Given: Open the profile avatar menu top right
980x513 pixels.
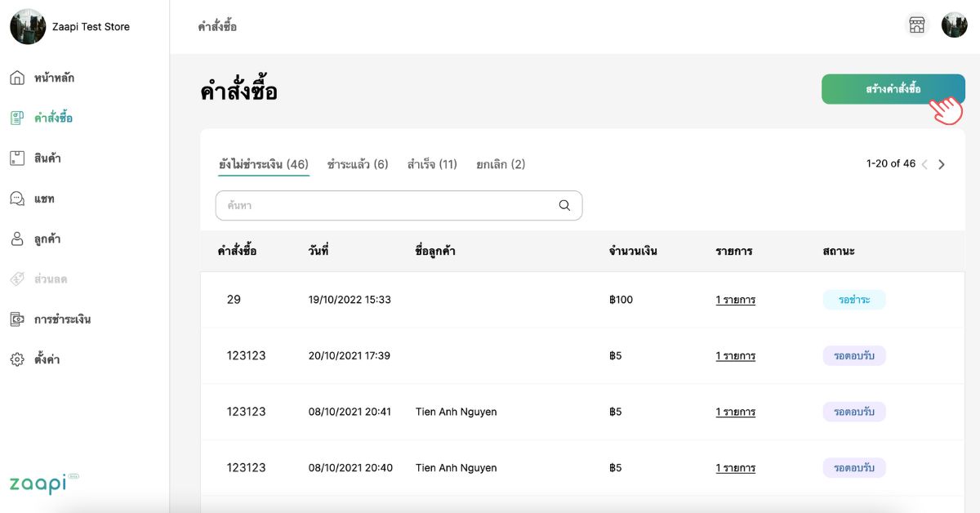Looking at the screenshot, I should pyautogui.click(x=954, y=25).
